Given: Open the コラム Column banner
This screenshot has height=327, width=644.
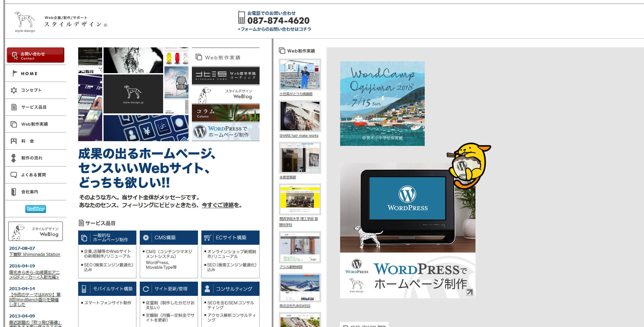Looking at the screenshot, I should point(226,113).
